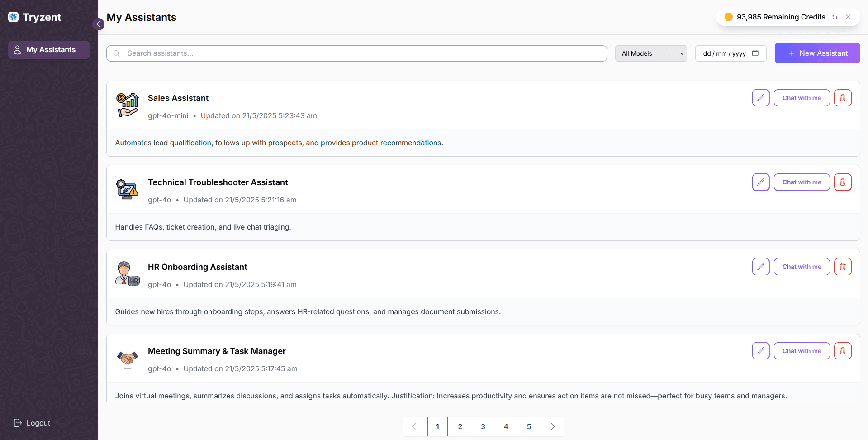
Task: Create a New Assistant
Action: tap(817, 53)
